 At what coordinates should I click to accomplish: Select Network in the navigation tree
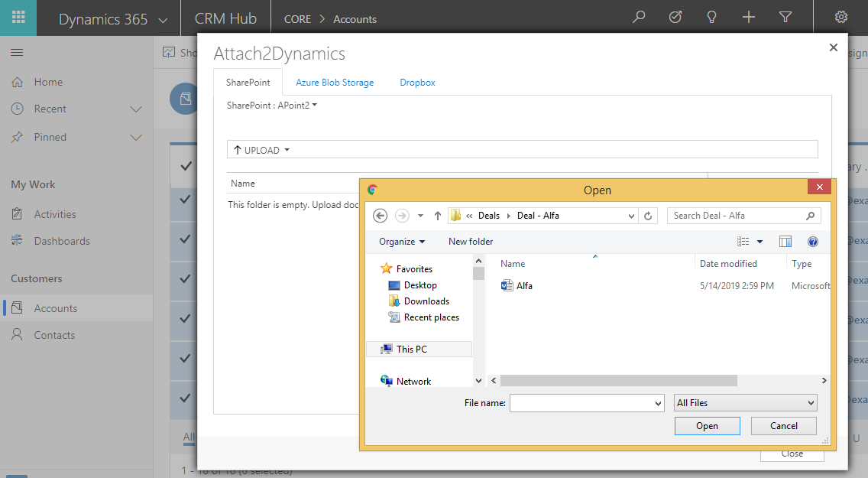tap(413, 381)
